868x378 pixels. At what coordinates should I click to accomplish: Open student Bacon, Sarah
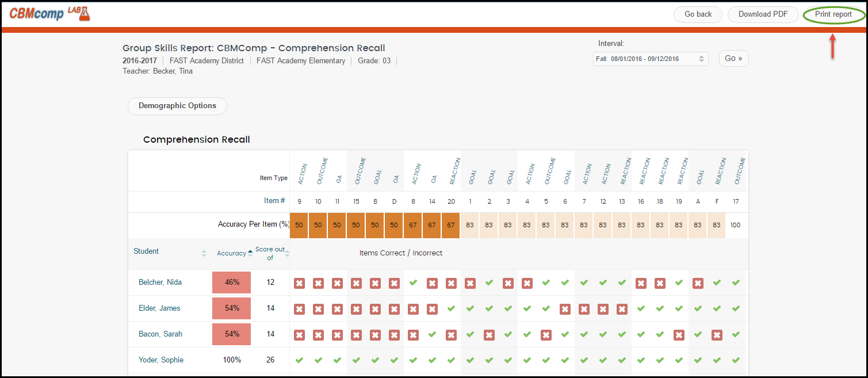pyautogui.click(x=159, y=334)
